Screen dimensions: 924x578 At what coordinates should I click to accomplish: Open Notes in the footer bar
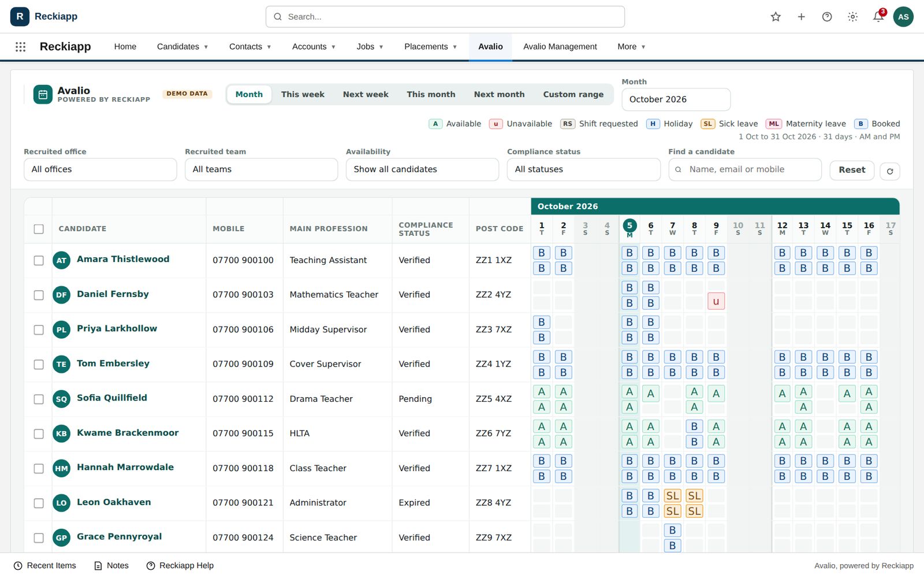[x=111, y=566]
